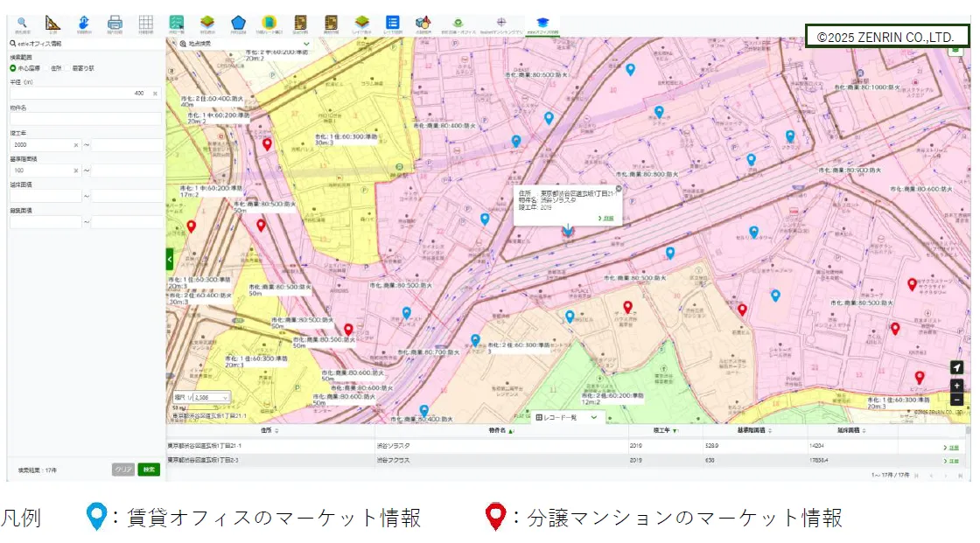The width and height of the screenshot is (980, 543).
Task: Click the printer icon in the toolbar
Action: click(115, 22)
